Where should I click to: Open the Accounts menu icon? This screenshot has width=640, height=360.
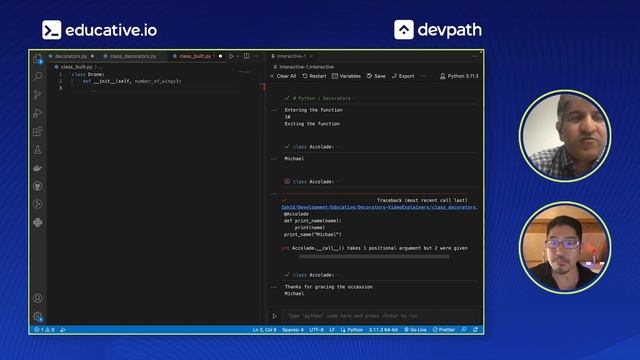pyautogui.click(x=38, y=298)
